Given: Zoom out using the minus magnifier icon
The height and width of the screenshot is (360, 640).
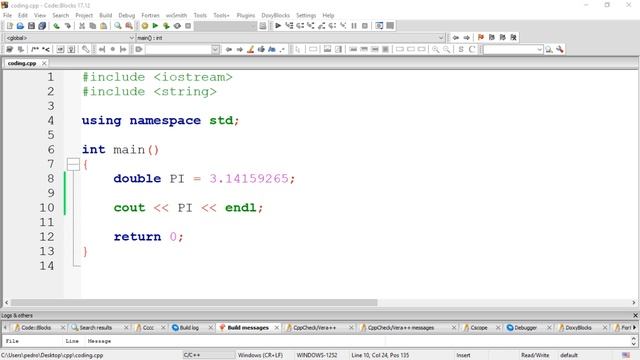Looking at the screenshot, I should (447, 49).
